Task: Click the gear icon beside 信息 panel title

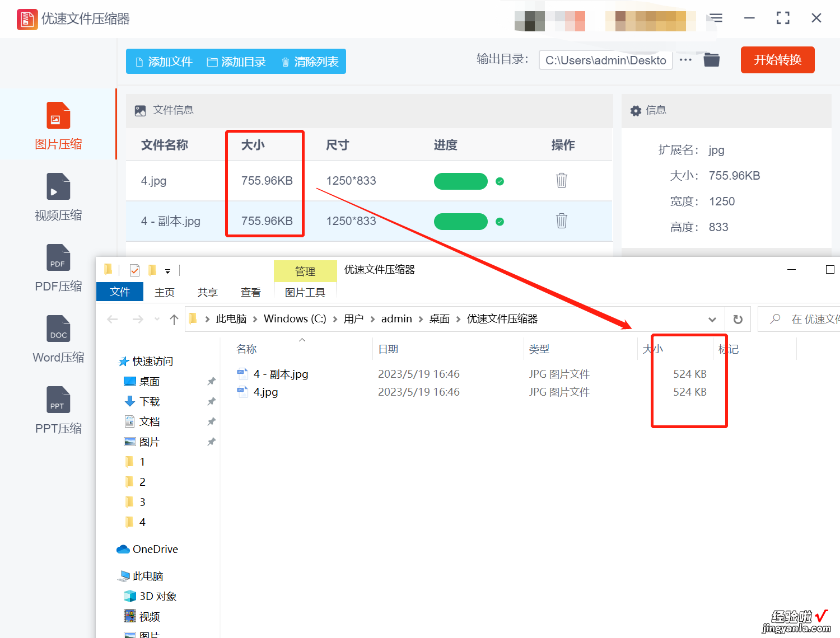Action: click(x=636, y=111)
